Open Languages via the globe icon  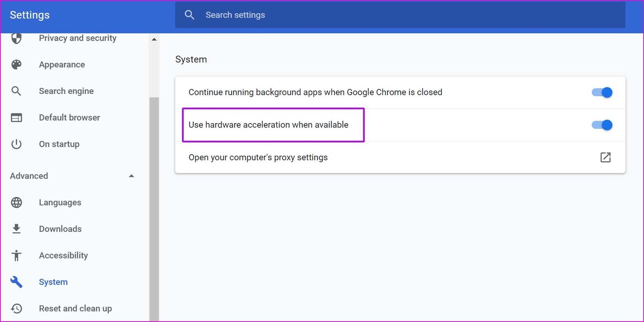(16, 203)
